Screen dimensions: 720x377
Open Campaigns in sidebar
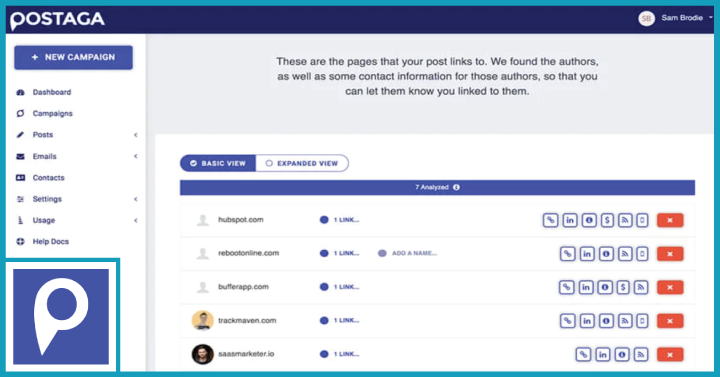pos(52,113)
